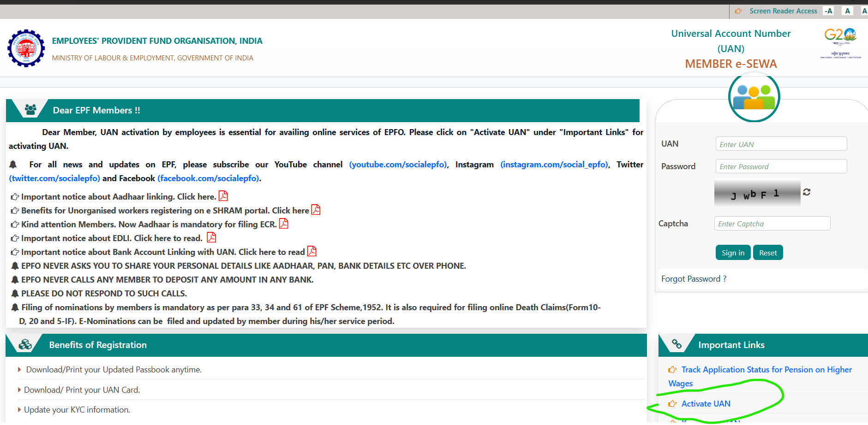The width and height of the screenshot is (868, 425).
Task: Click the cubes icon in Benefits of Registration header
Action: [x=25, y=344]
